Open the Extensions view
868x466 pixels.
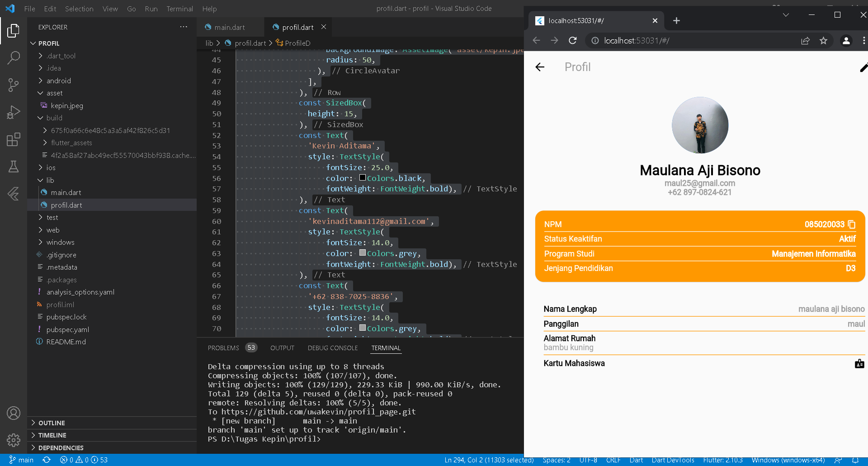pyautogui.click(x=14, y=139)
